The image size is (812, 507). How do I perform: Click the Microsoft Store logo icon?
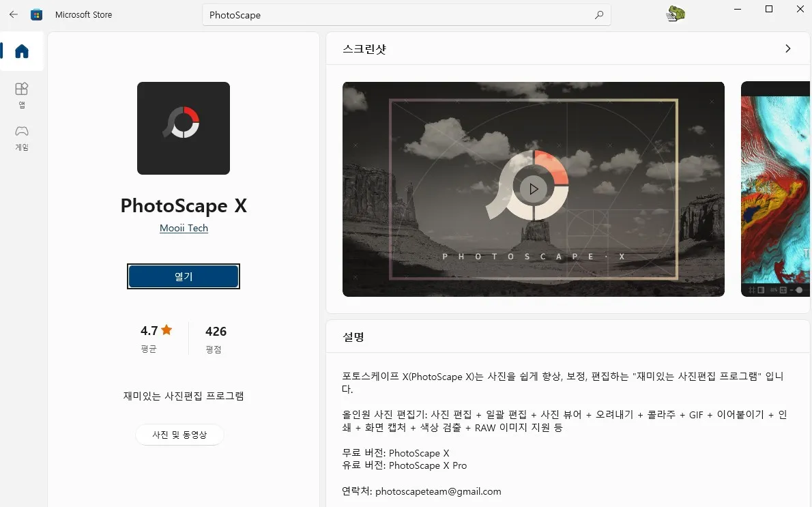click(x=36, y=14)
